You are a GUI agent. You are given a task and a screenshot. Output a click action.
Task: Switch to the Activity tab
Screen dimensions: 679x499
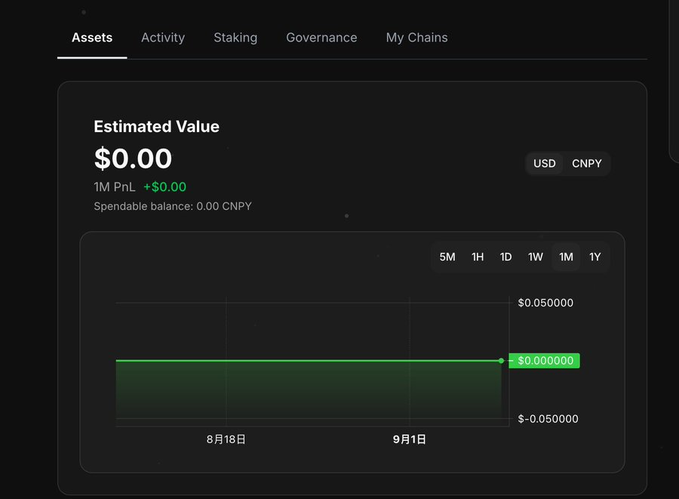pos(163,38)
